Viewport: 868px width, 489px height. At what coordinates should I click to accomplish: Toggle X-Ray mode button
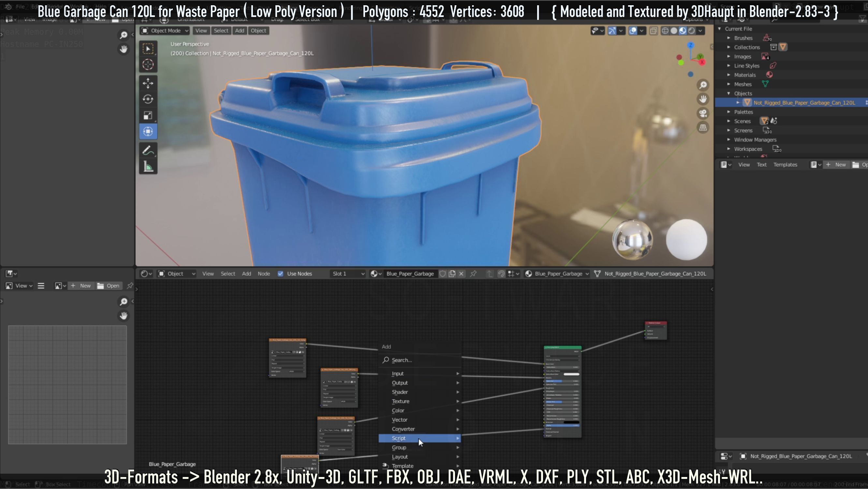[x=653, y=31]
